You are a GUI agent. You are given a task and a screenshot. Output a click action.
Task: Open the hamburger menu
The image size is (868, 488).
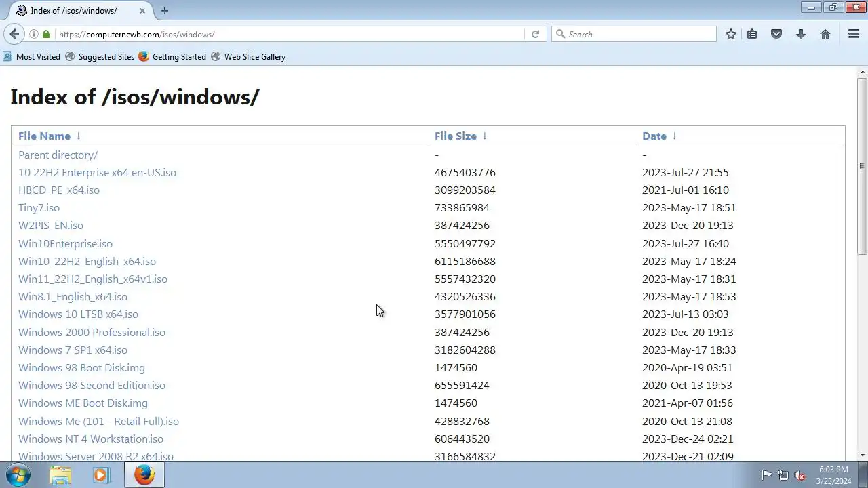[x=854, y=34]
